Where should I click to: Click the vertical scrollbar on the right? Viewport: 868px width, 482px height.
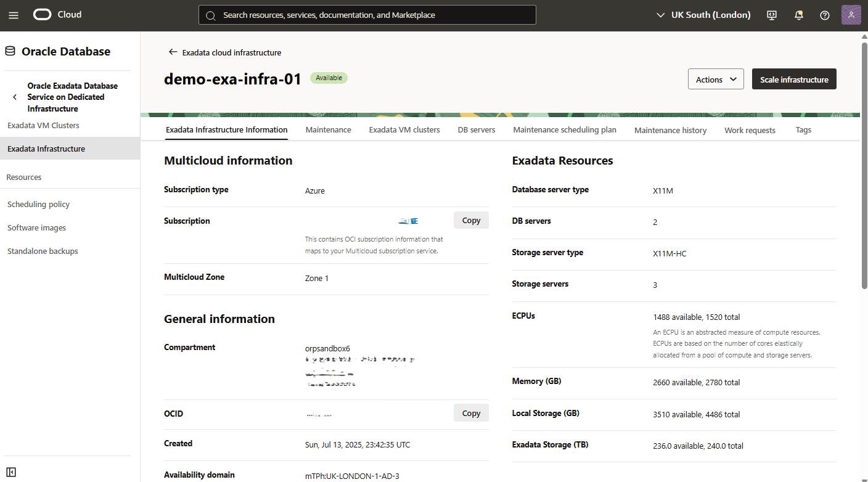pos(864,160)
